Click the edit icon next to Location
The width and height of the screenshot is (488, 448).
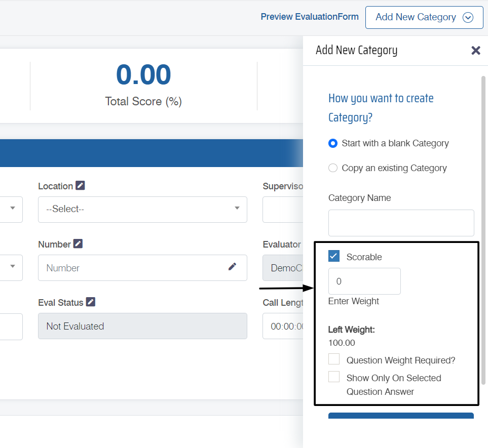pyautogui.click(x=80, y=186)
